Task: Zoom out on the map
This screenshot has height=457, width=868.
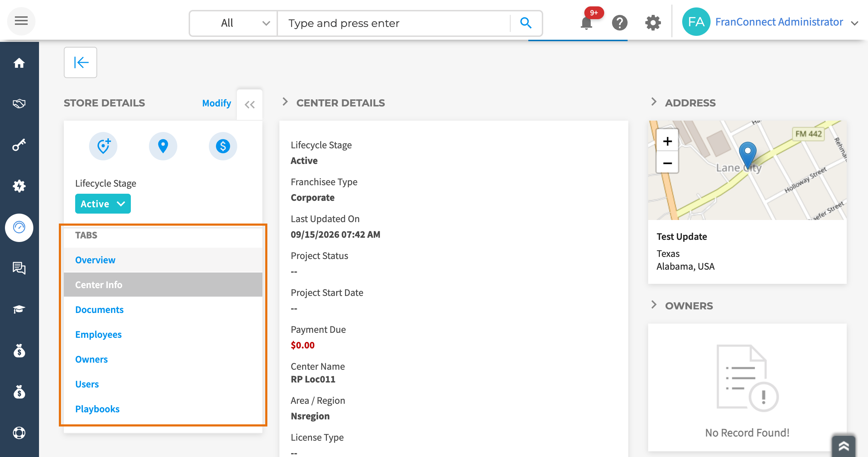Action: pos(667,163)
